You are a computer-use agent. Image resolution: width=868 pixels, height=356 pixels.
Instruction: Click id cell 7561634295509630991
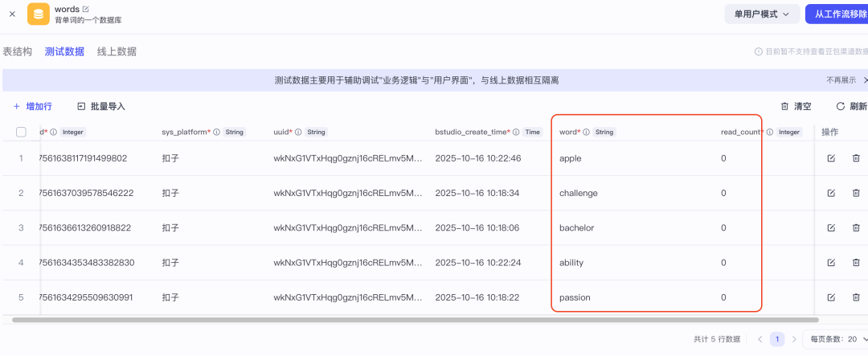click(86, 297)
